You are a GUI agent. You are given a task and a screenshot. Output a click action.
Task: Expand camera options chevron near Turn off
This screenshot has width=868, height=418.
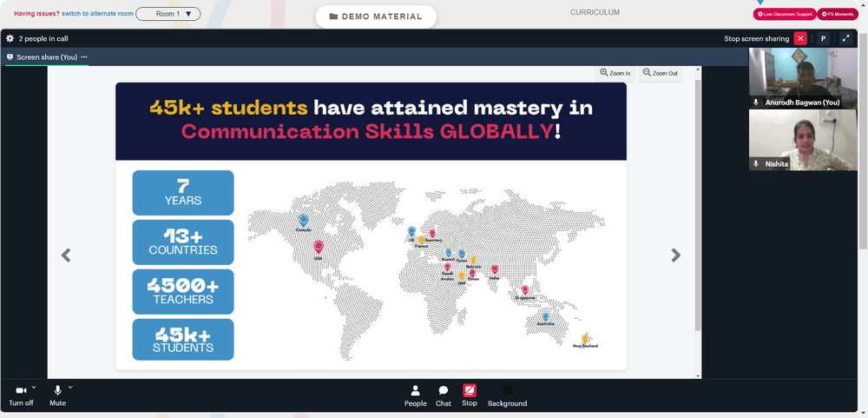coord(34,387)
